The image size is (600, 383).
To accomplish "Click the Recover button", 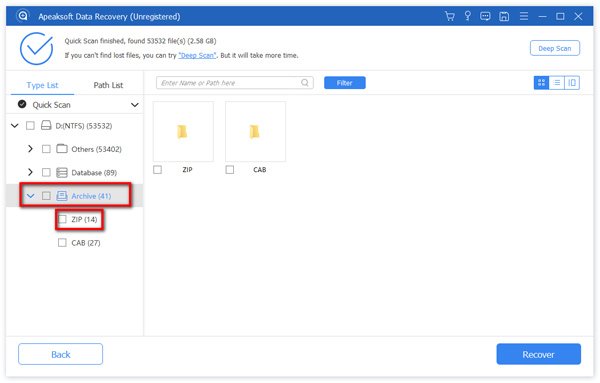I will click(x=538, y=354).
